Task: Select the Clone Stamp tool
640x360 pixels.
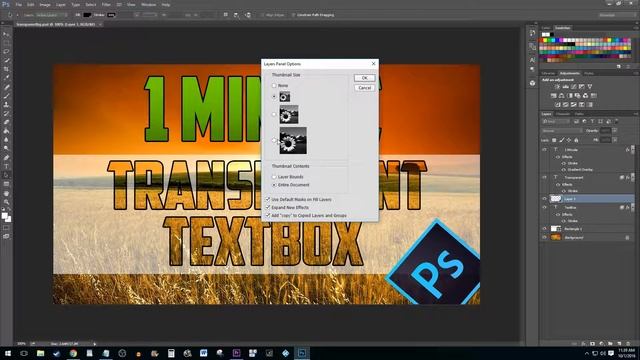Action: click(x=6, y=105)
